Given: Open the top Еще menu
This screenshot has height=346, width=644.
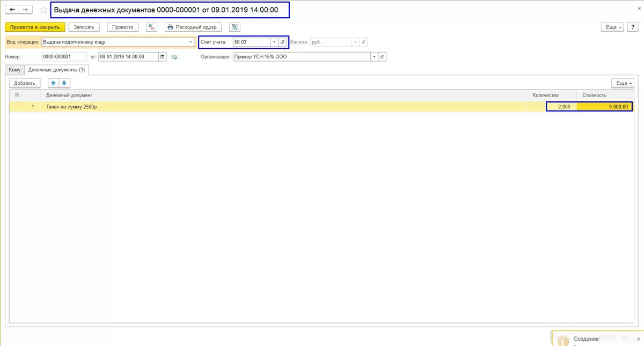Looking at the screenshot, I should 612,27.
